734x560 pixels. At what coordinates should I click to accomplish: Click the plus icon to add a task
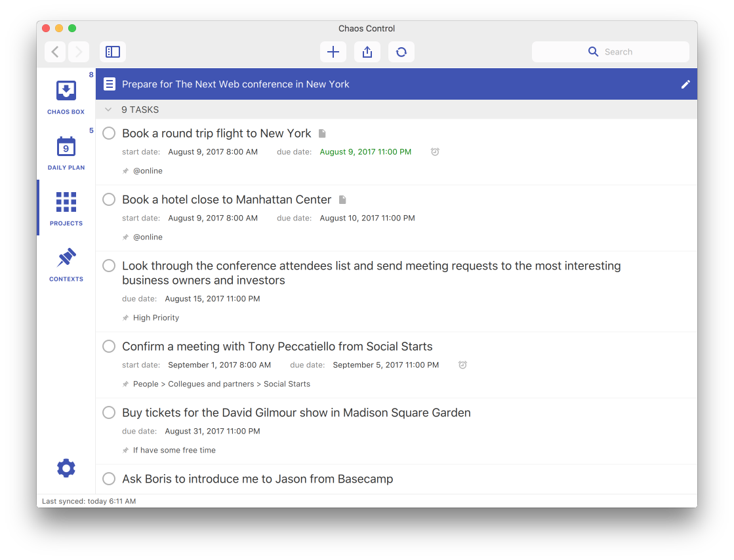333,52
